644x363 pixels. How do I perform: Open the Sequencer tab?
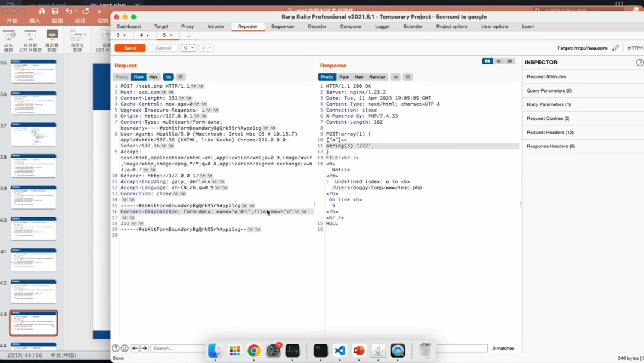(x=283, y=26)
